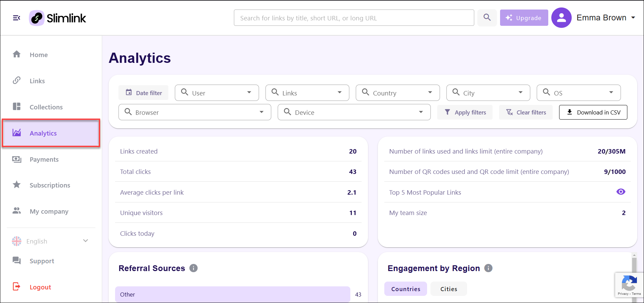Show Top 5 Most Popular Links
This screenshot has width=644, height=303.
point(621,192)
